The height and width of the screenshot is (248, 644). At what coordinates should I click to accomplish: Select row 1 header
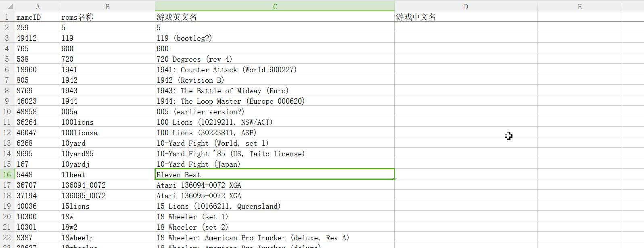click(x=7, y=17)
